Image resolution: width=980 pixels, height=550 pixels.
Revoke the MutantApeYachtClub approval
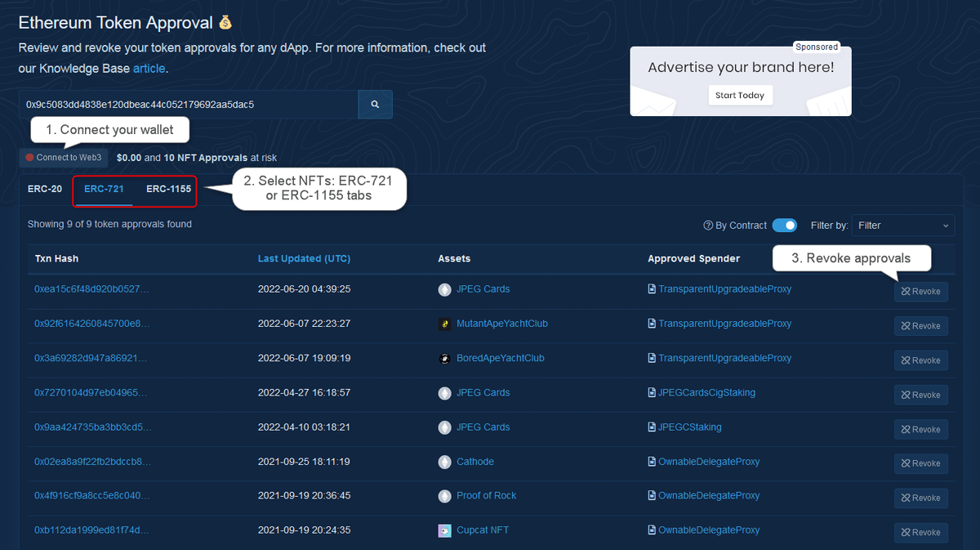920,326
